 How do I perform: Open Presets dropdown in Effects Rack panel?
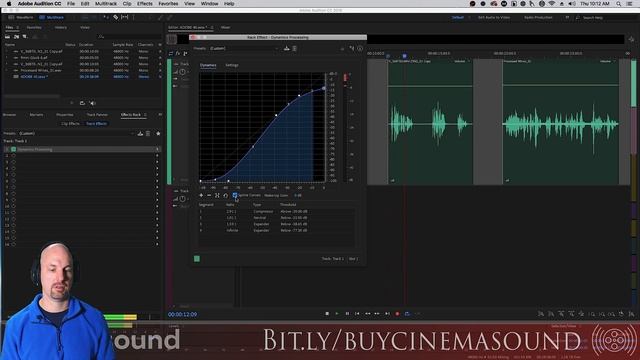77,133
